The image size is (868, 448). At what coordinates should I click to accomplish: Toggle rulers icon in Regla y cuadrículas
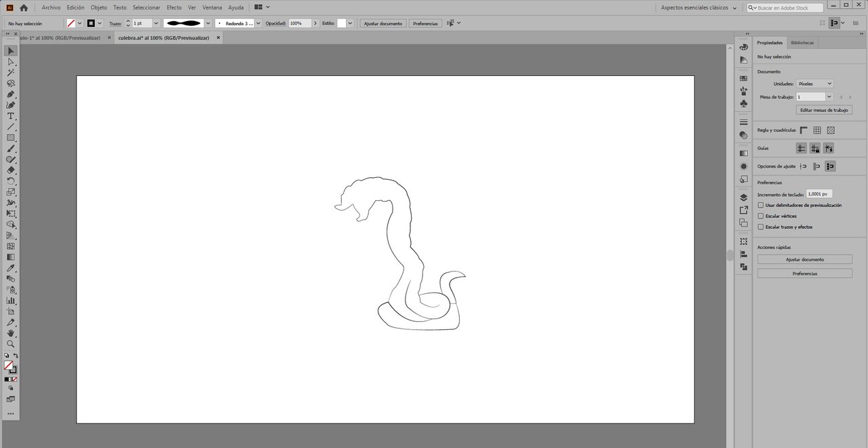click(x=804, y=130)
